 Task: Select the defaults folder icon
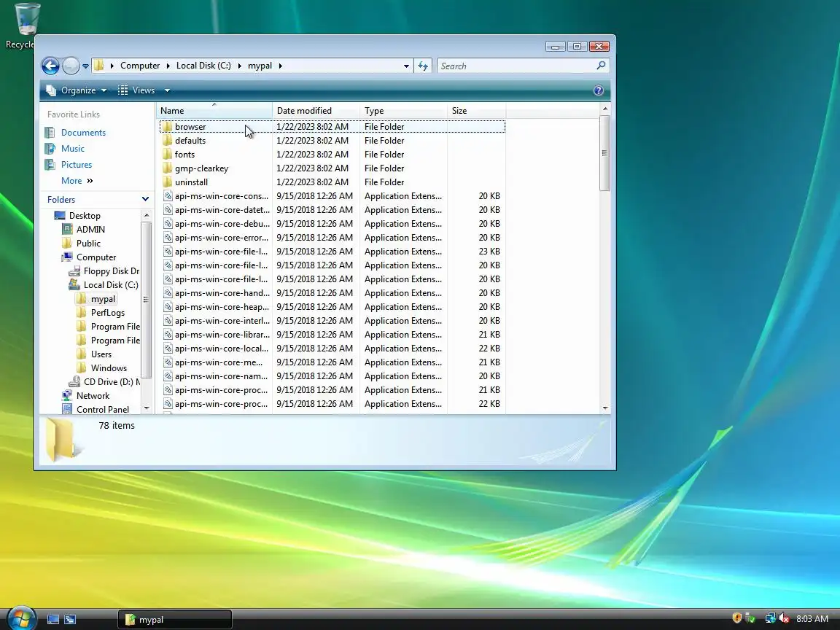click(x=167, y=141)
